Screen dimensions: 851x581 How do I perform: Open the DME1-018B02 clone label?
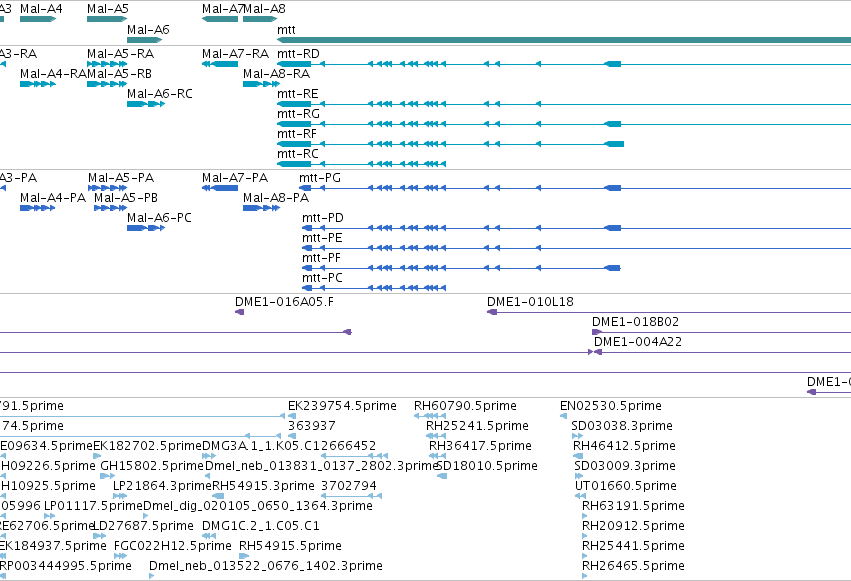[x=636, y=322]
